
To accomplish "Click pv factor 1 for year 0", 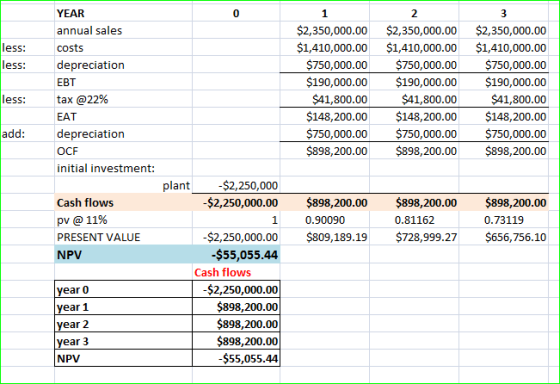I will (274, 220).
